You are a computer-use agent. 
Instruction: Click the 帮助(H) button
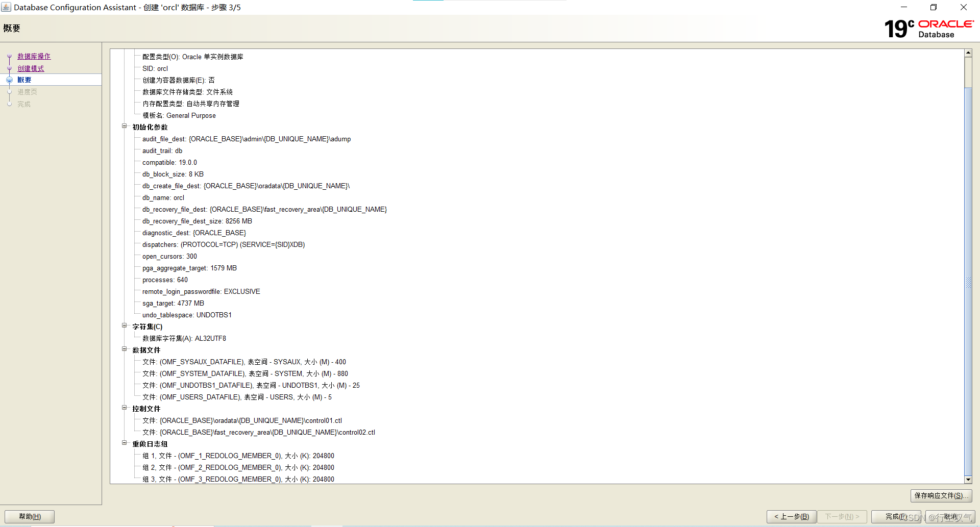click(x=30, y=517)
